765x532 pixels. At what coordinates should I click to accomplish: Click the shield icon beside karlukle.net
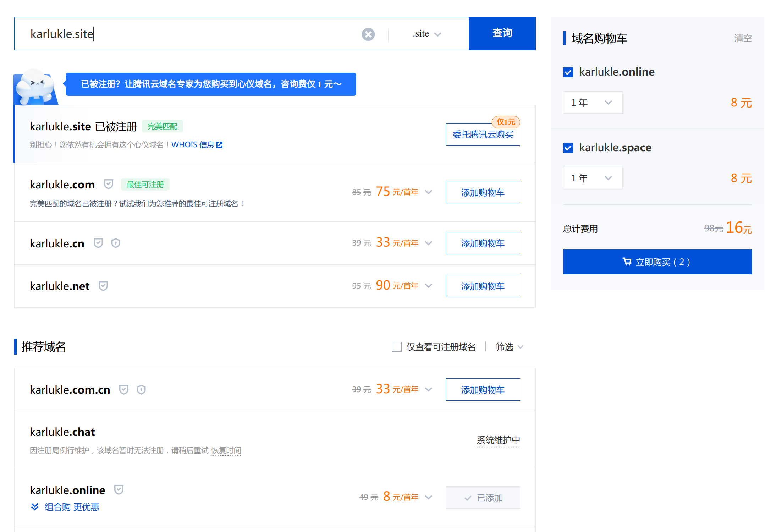point(103,286)
